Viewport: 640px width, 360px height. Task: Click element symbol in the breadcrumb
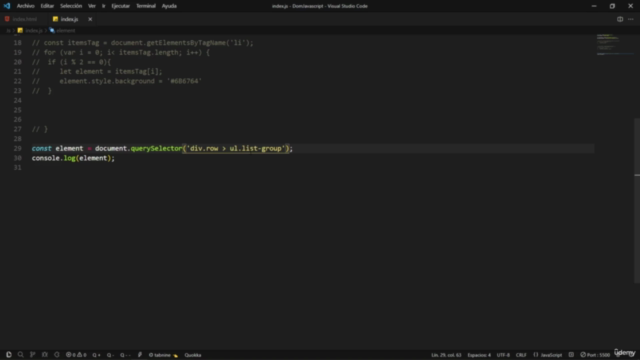[x=66, y=31]
